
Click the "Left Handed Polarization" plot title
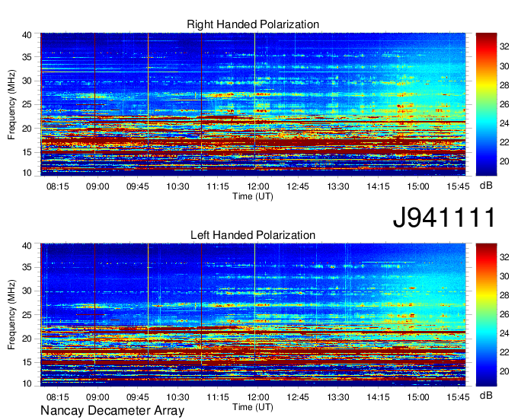tap(253, 235)
